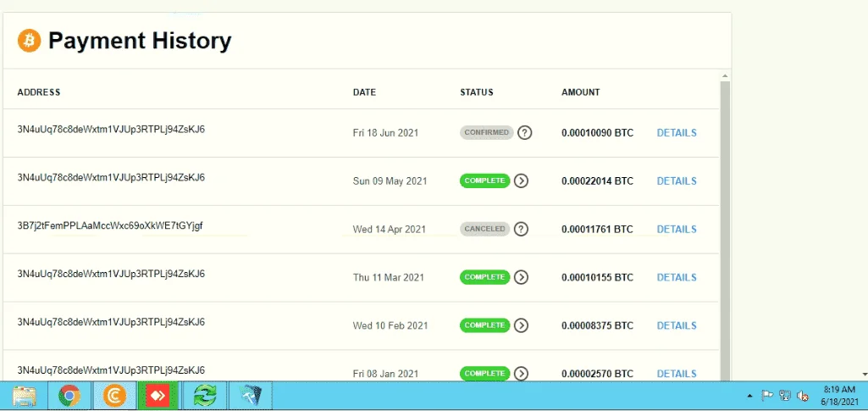The image size is (868, 411).
Task: Open the arrow icon for the 11 Mar 2021 payment
Action: (x=521, y=277)
